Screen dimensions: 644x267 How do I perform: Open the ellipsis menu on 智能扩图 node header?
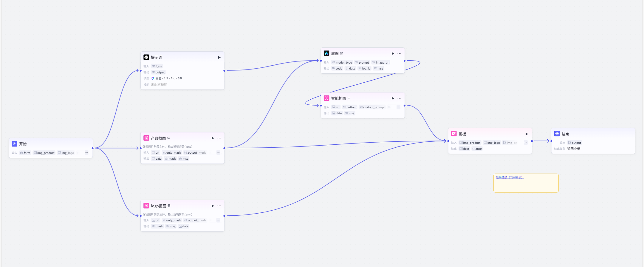pyautogui.click(x=399, y=98)
